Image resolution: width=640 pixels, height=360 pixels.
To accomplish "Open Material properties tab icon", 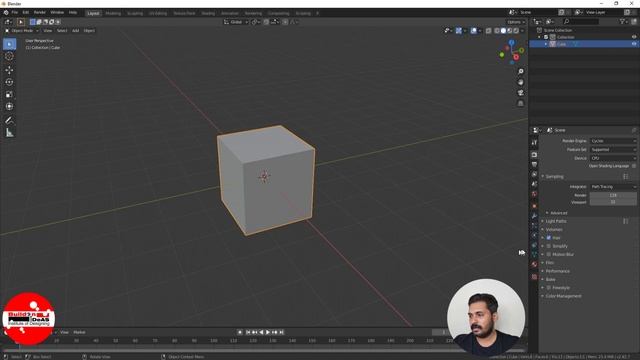I will 534,264.
